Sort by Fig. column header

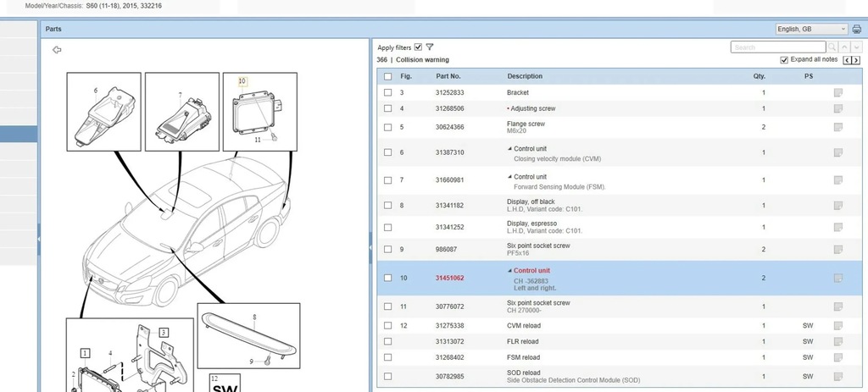pyautogui.click(x=406, y=76)
